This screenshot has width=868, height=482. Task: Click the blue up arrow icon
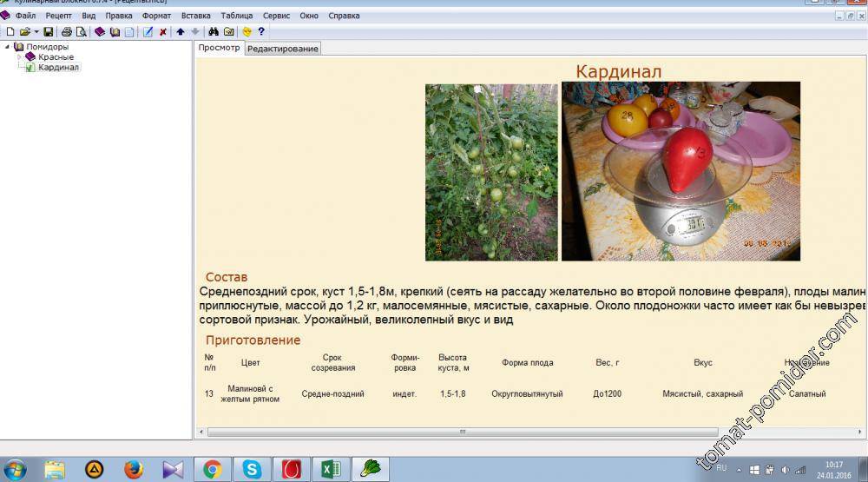point(181,32)
